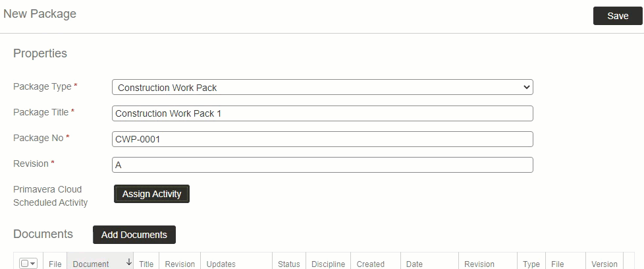Click the Save button
The width and height of the screenshot is (644, 269).
(617, 16)
